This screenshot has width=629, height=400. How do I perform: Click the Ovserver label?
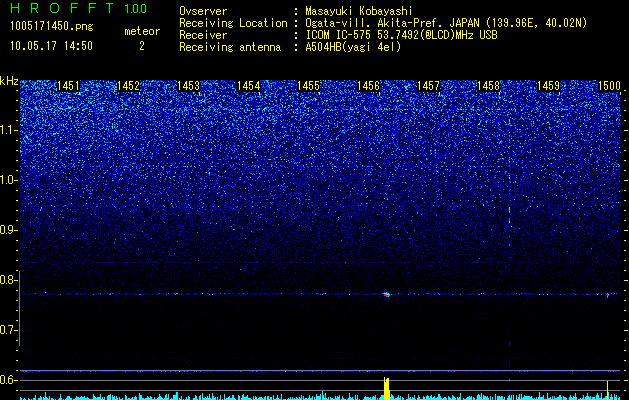(203, 11)
